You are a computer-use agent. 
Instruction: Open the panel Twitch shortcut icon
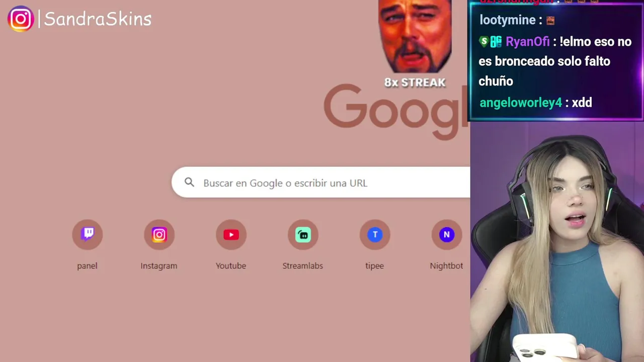88,234
